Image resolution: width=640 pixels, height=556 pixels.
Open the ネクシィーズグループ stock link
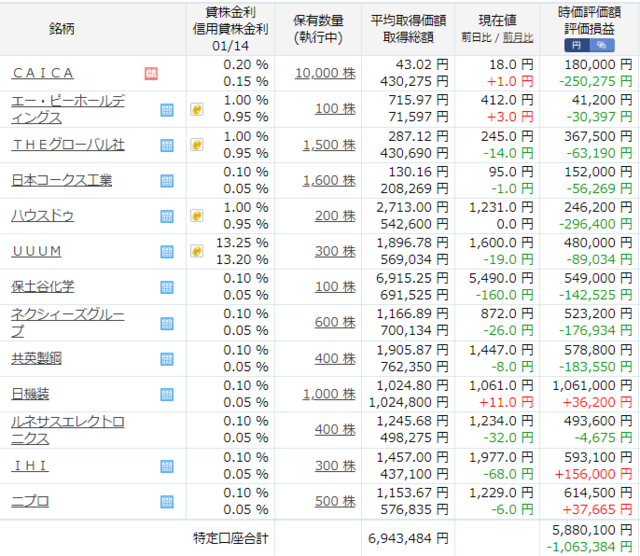[68, 322]
